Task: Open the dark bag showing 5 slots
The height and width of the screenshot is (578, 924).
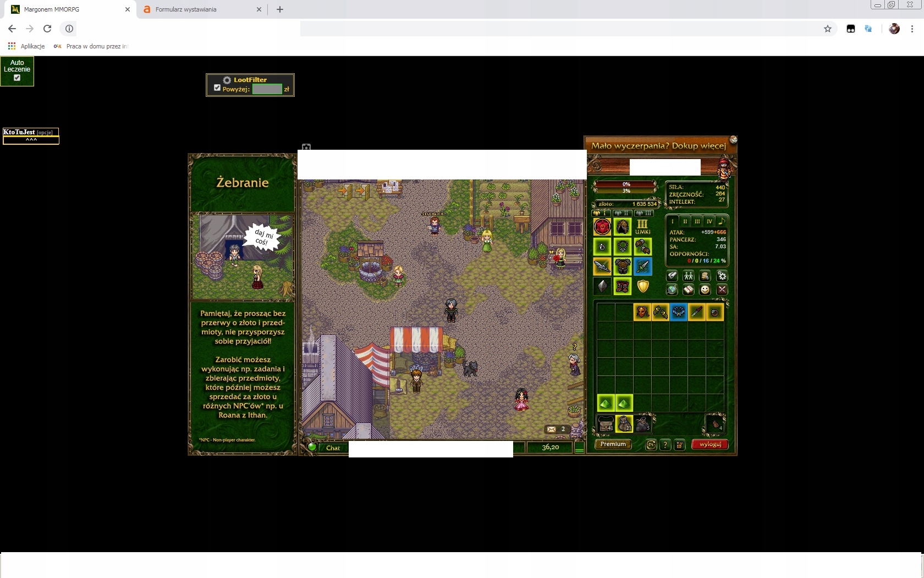Action: 642,424
